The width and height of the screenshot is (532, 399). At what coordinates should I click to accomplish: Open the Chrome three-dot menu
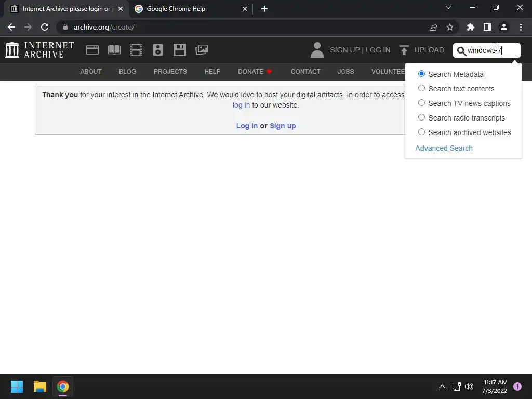coord(521,27)
